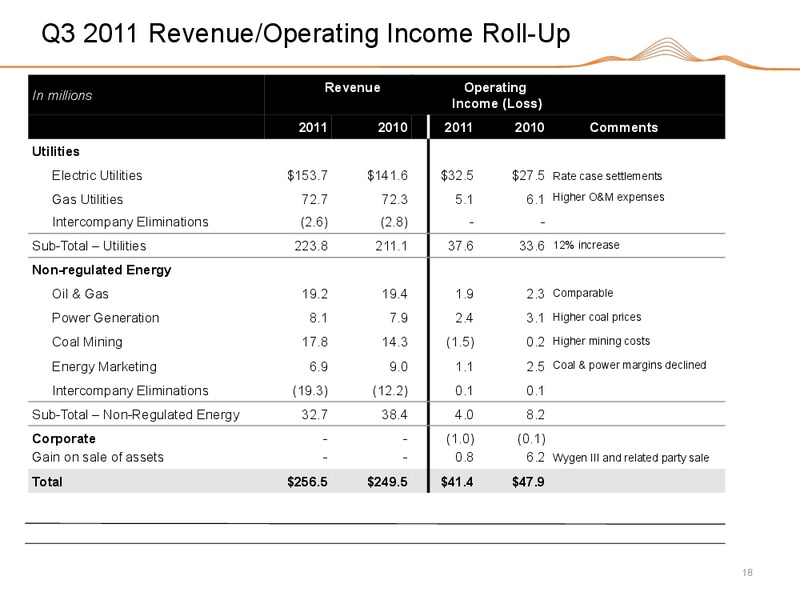Image resolution: width=800 pixels, height=600 pixels.
Task: Click the "Total" row label
Action: [47, 482]
